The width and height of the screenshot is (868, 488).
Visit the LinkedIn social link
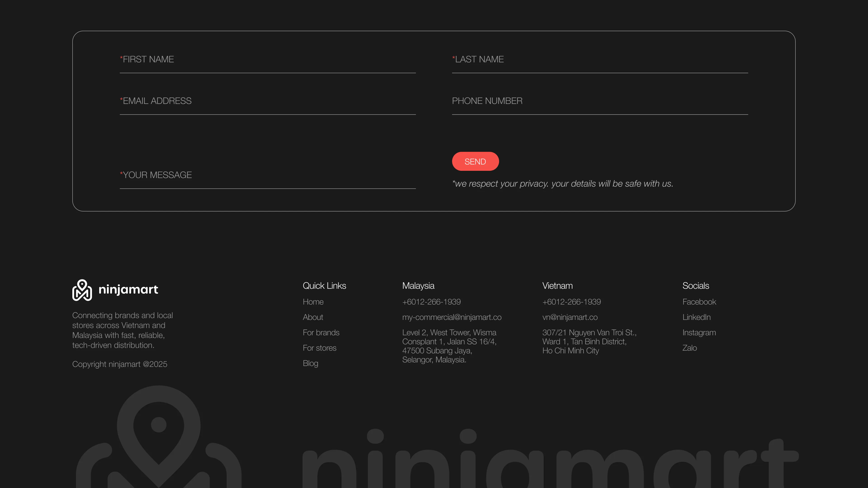tap(696, 317)
